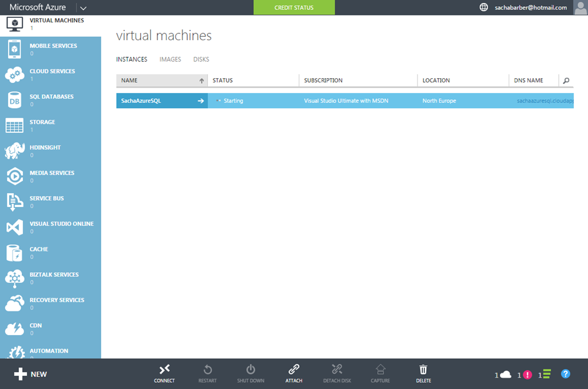Select the 'Starting' status cell
Image resolution: width=588 pixels, height=389 pixels.
click(x=253, y=101)
